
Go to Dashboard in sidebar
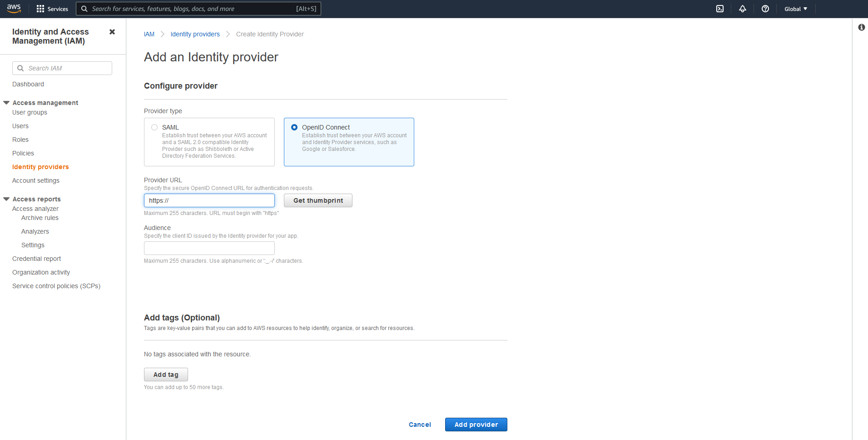[28, 84]
